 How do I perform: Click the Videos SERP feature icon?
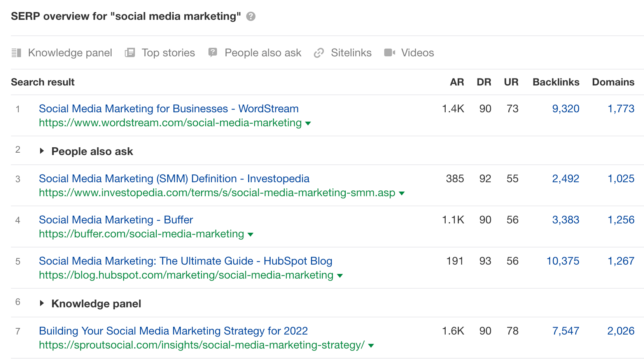tap(390, 52)
